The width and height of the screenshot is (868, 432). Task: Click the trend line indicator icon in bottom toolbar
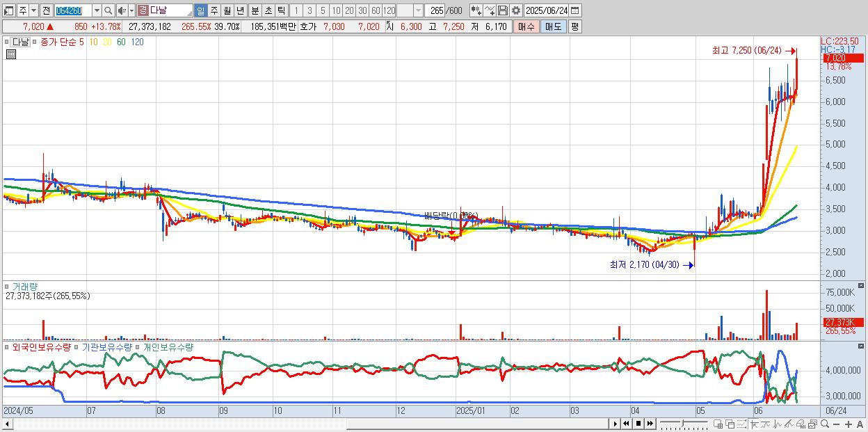[766, 424]
